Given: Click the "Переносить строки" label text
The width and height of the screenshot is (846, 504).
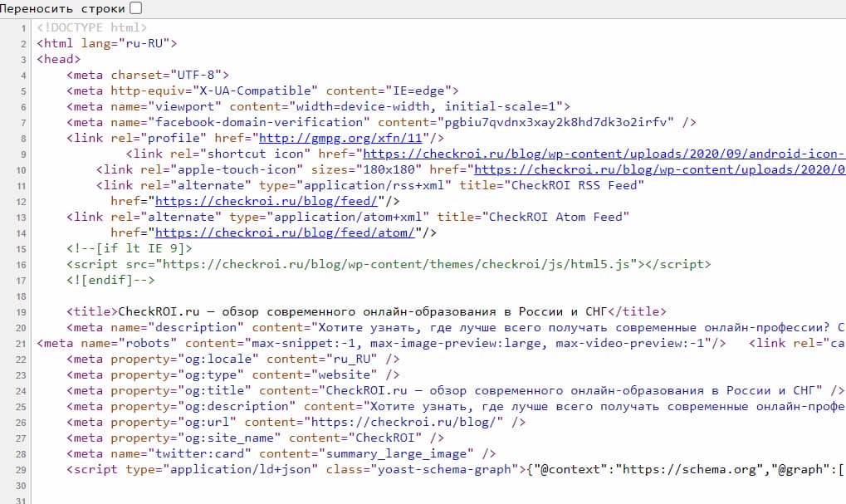Looking at the screenshot, I should point(62,8).
